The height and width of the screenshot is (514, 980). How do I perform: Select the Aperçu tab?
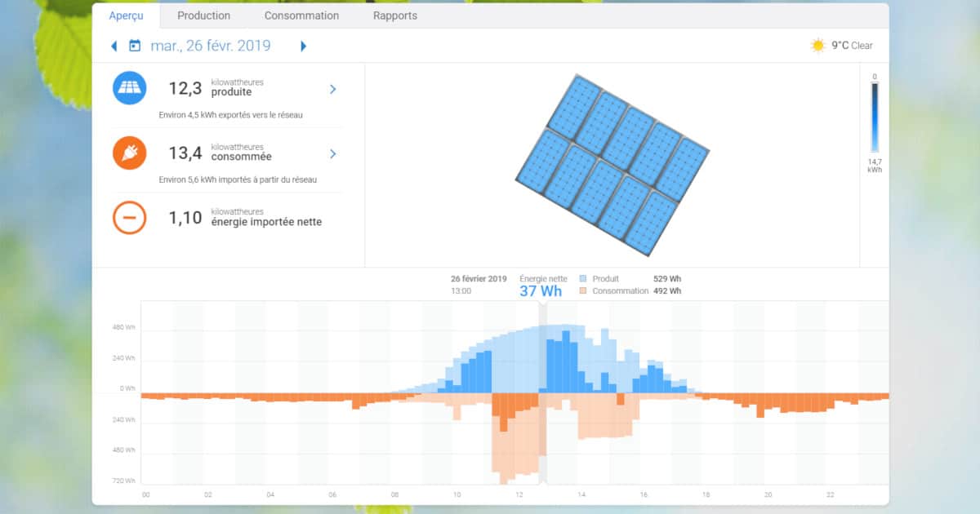click(126, 16)
